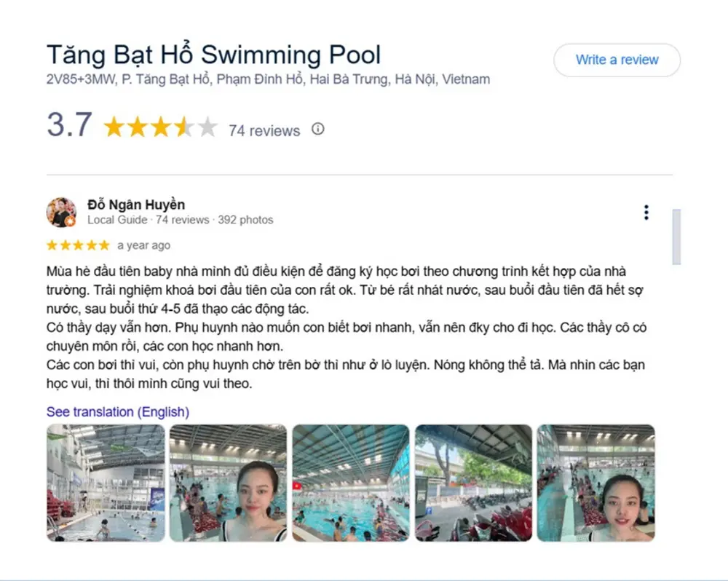Click the Tăng Bạt Hổ Swimming Pool title

[x=213, y=55]
